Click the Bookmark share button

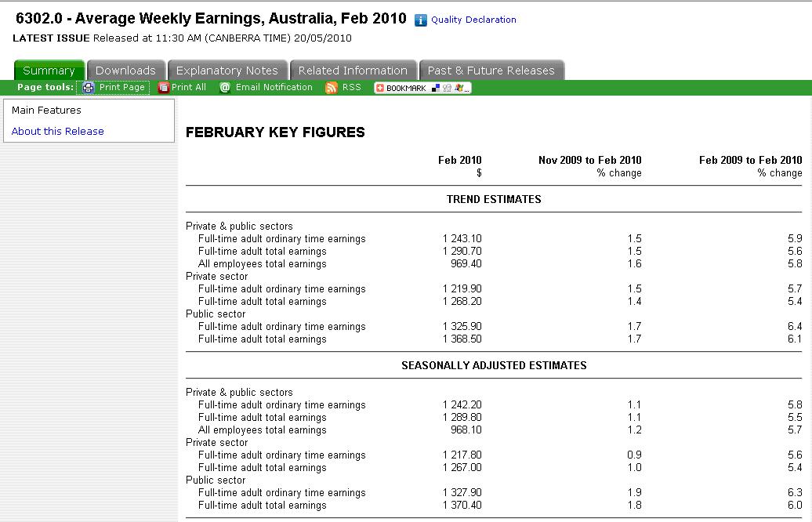tap(422, 88)
